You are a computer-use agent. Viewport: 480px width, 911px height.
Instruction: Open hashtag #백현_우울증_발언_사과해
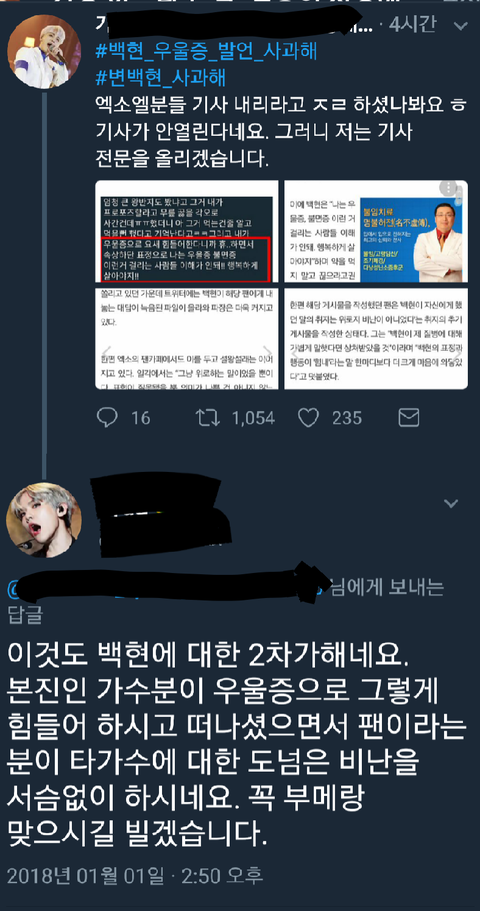click(x=206, y=52)
